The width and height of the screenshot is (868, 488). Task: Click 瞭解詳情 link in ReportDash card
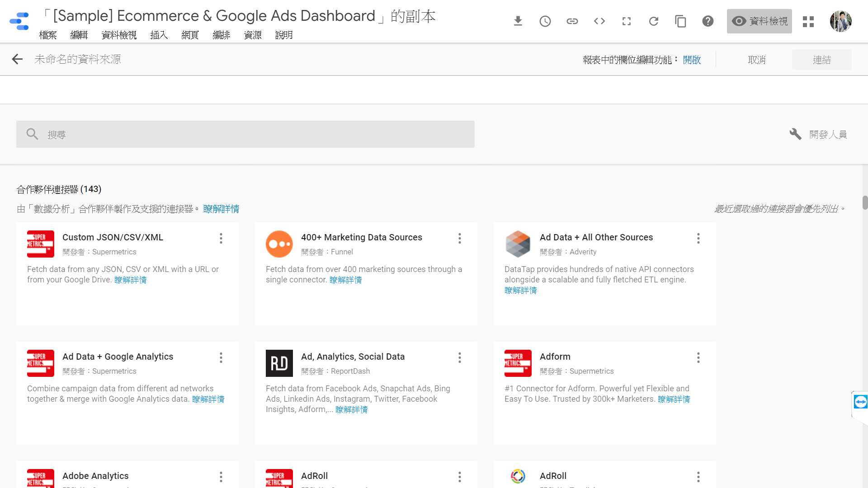click(x=351, y=410)
